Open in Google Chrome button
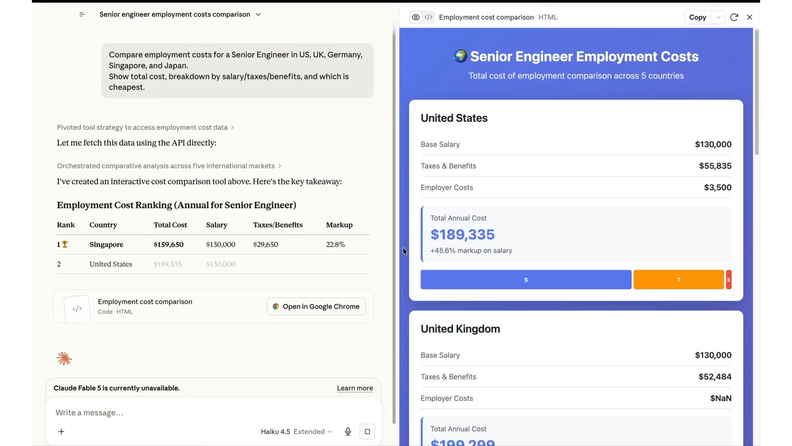 coord(316,307)
